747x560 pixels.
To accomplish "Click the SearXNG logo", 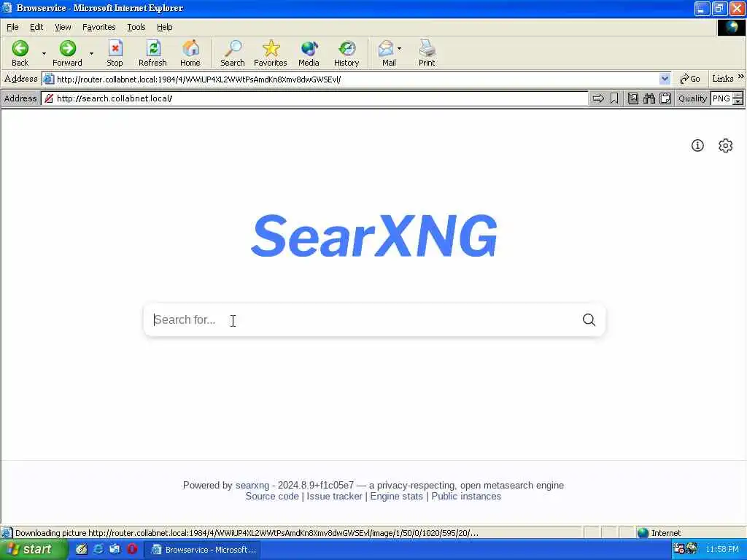I will 374,236.
